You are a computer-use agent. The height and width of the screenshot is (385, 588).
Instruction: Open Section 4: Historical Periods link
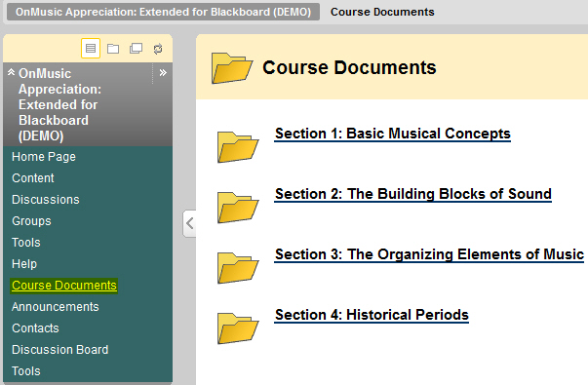372,315
